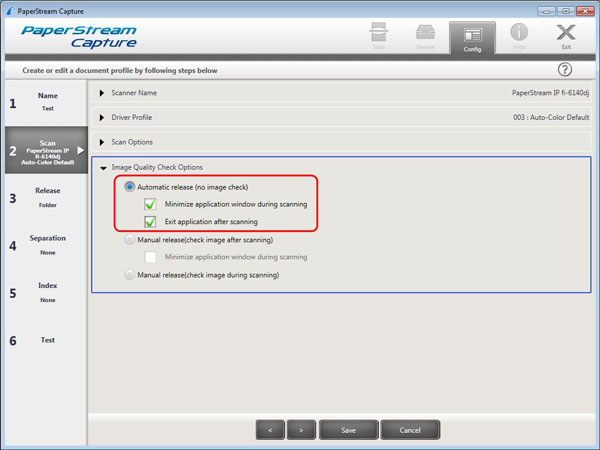The image size is (600, 450).
Task: Save the document profile
Action: (x=349, y=430)
